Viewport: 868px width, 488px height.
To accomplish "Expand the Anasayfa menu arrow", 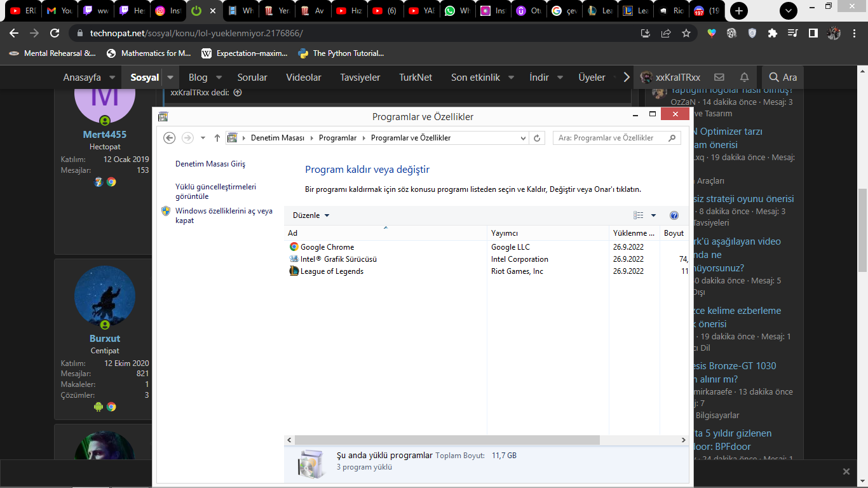I will click(x=112, y=78).
